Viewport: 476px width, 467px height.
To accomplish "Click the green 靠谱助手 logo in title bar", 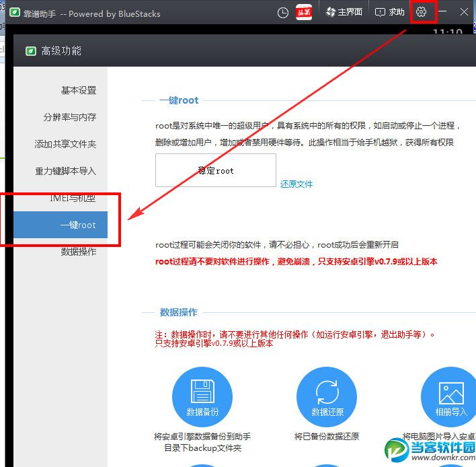I will pos(15,13).
